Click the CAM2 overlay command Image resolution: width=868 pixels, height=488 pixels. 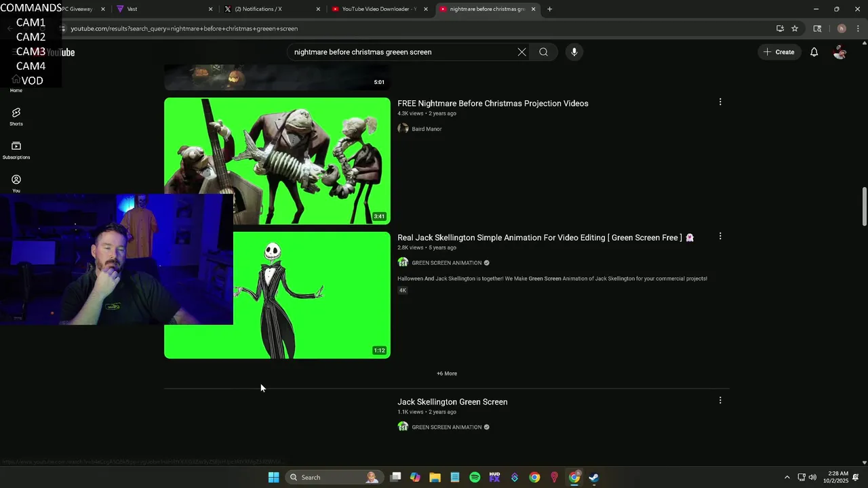31,37
